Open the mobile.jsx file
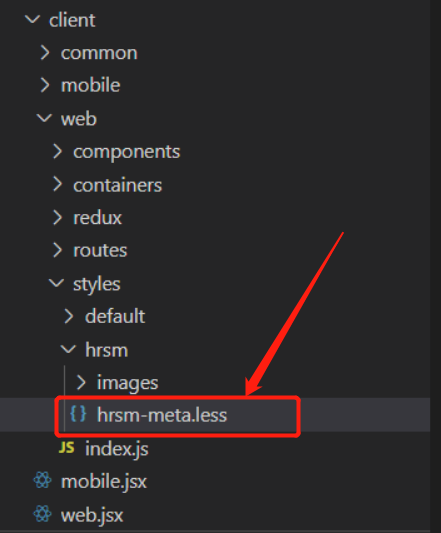Screen dimensions: 441x533 point(104,482)
